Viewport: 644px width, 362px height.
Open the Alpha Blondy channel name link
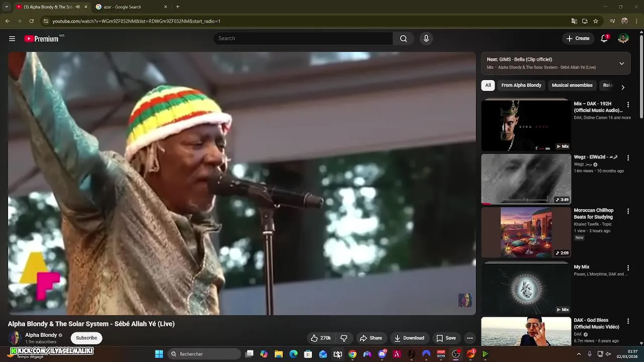coord(41,335)
